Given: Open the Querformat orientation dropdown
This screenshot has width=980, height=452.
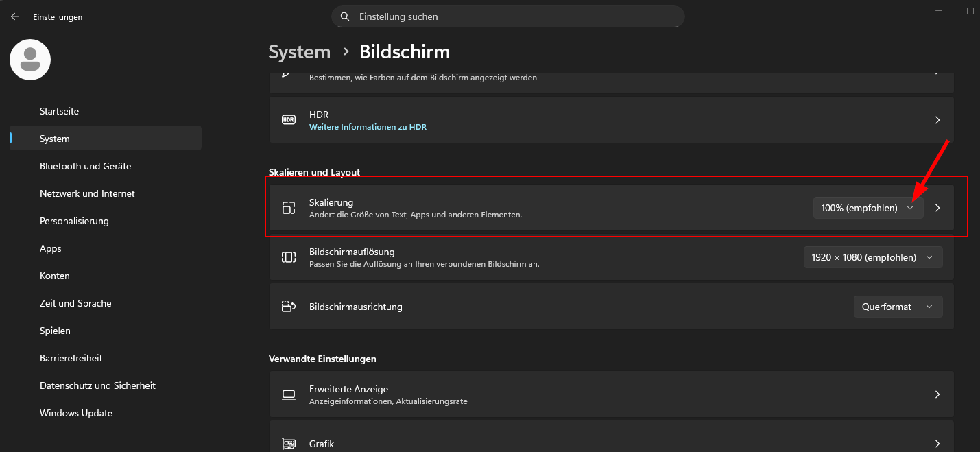Looking at the screenshot, I should [x=897, y=307].
